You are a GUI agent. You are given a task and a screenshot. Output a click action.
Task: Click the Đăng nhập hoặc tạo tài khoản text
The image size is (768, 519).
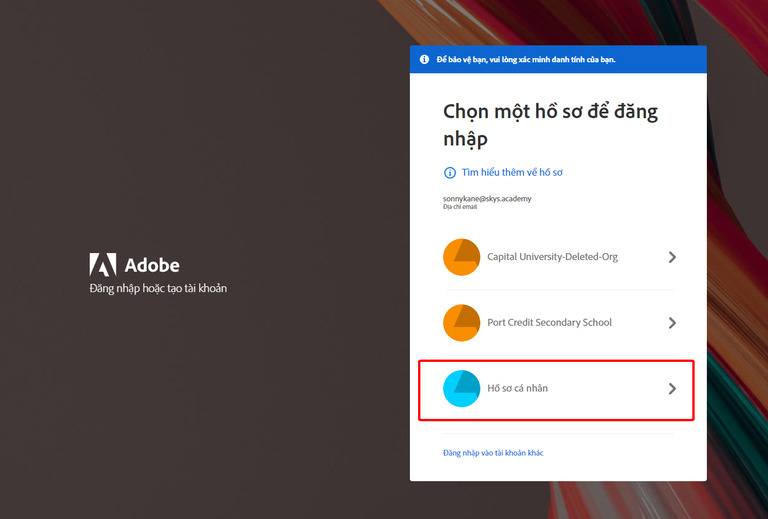pos(158,288)
